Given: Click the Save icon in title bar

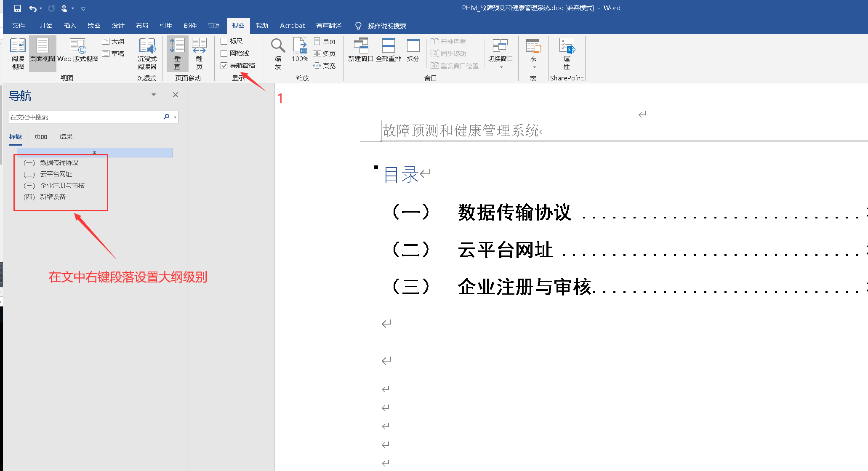Looking at the screenshot, I should tap(18, 8).
